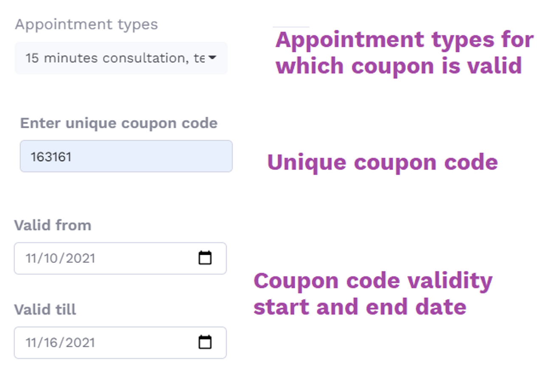The width and height of the screenshot is (552, 392).
Task: Click the caret arrow in Appointment types selector
Action: [x=212, y=58]
